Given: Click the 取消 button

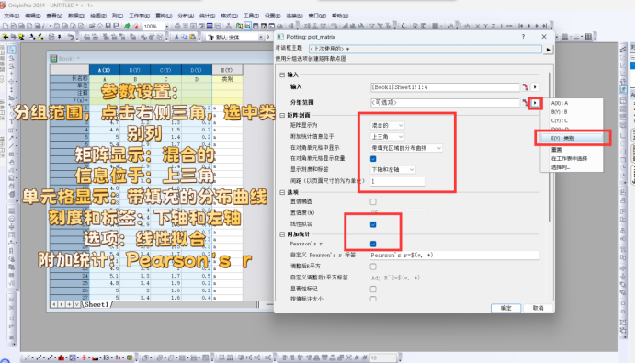Looking at the screenshot, I should (538, 308).
